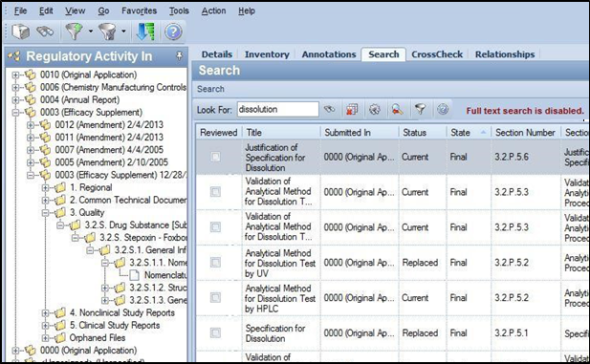This screenshot has width=590, height=364.
Task: Click folder icon of 0012 (Amendment) 2/4/2013
Action: pyautogui.click(x=45, y=125)
